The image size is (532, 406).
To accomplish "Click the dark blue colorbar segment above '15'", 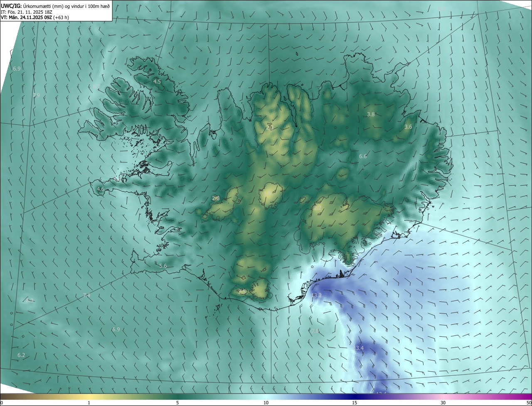I will 355,396.
